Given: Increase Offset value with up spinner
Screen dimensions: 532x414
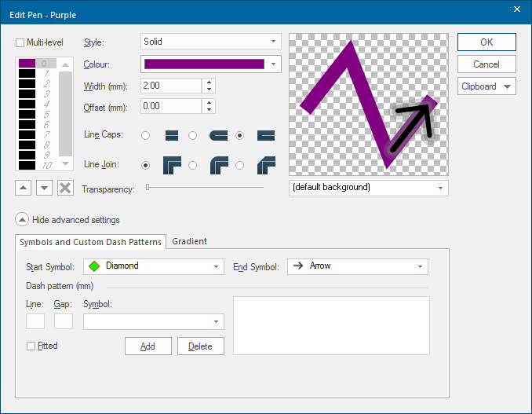Looking at the screenshot, I should click(x=209, y=103).
